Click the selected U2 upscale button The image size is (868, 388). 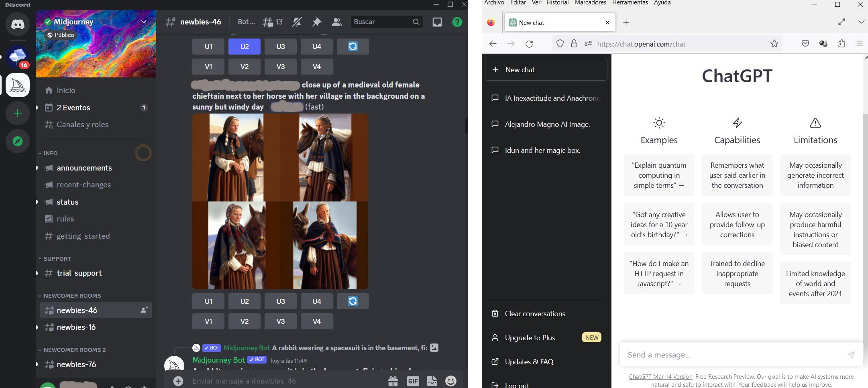pos(245,47)
